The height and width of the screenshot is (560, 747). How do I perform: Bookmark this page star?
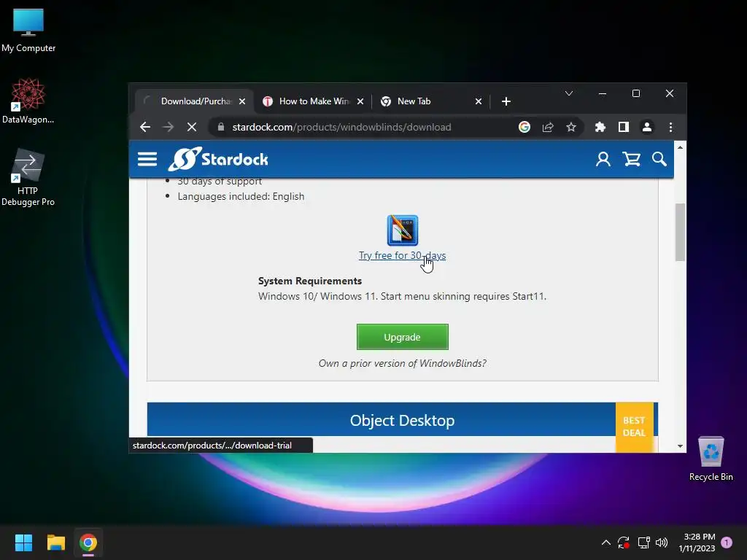pyautogui.click(x=570, y=127)
